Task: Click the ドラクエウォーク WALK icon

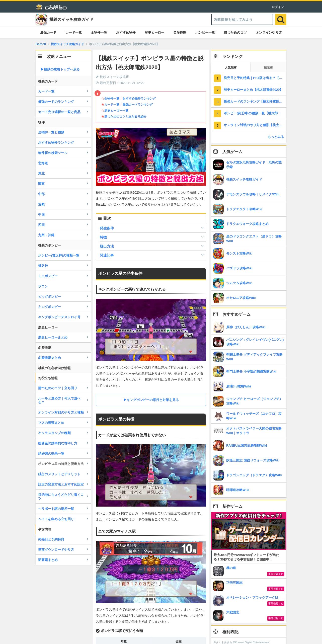Action: tap(218, 224)
